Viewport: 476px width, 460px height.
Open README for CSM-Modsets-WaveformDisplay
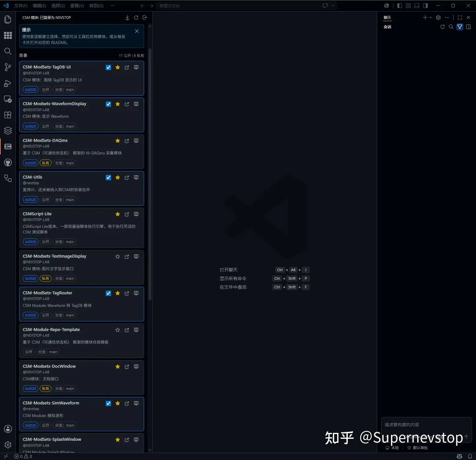tap(136, 104)
